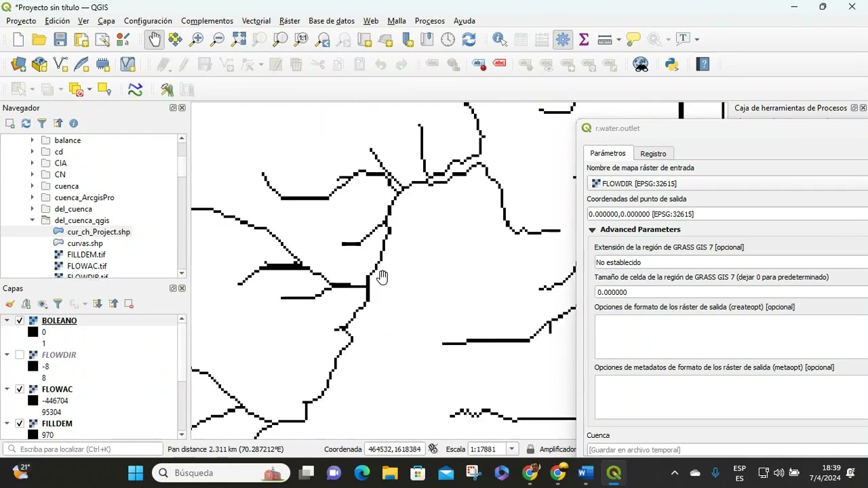Collapse the FILLDEM layer legend
The image size is (868, 488).
(x=7, y=424)
